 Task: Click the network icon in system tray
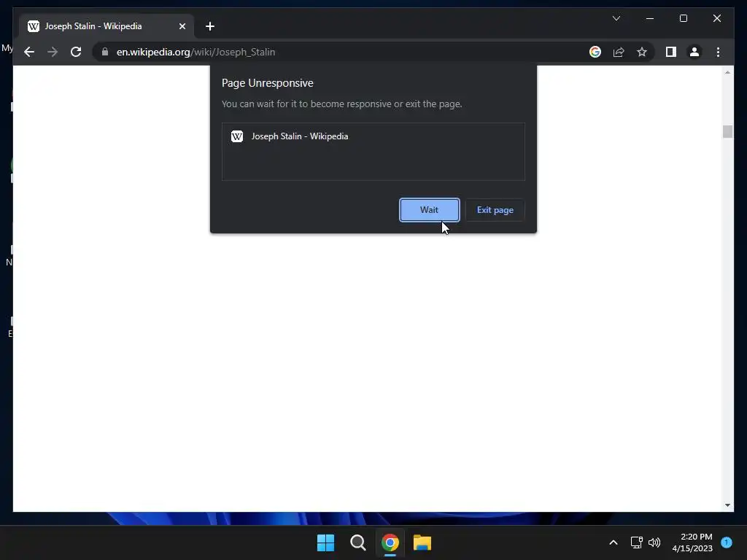click(636, 542)
